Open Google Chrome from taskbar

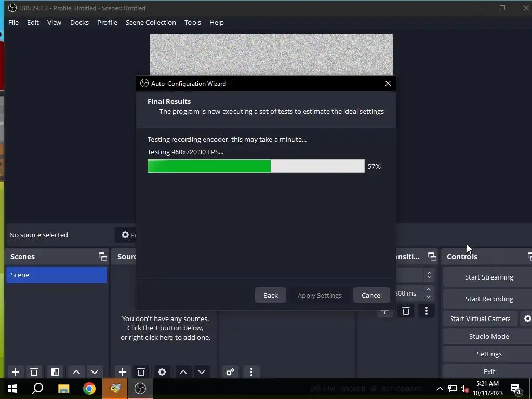[89, 389]
